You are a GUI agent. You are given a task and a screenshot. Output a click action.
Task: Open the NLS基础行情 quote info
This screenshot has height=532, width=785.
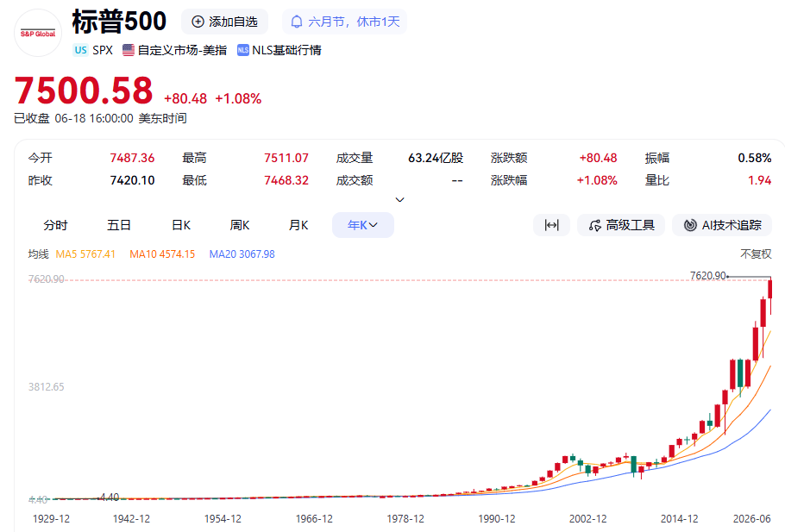(x=286, y=50)
